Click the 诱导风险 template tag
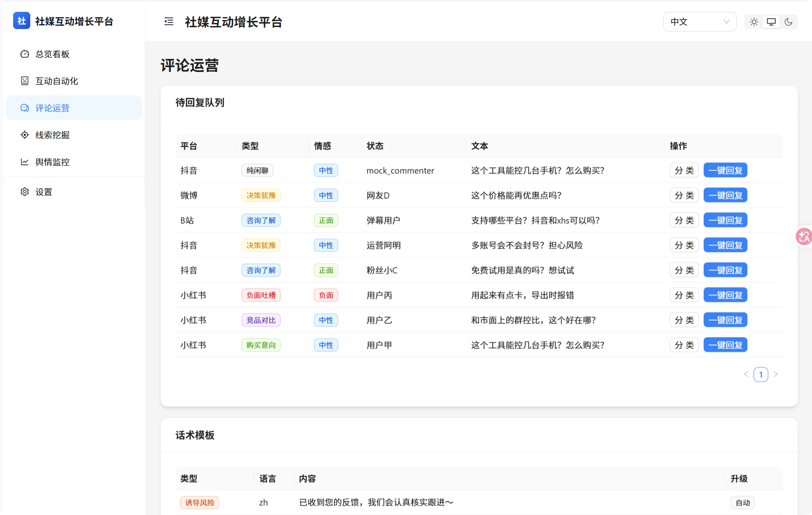 200,503
